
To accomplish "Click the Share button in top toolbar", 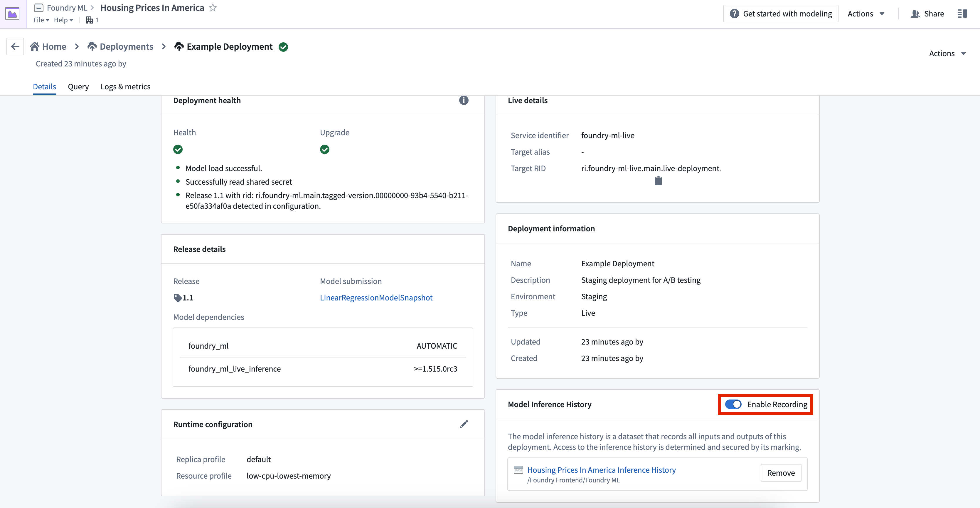I will pos(932,13).
